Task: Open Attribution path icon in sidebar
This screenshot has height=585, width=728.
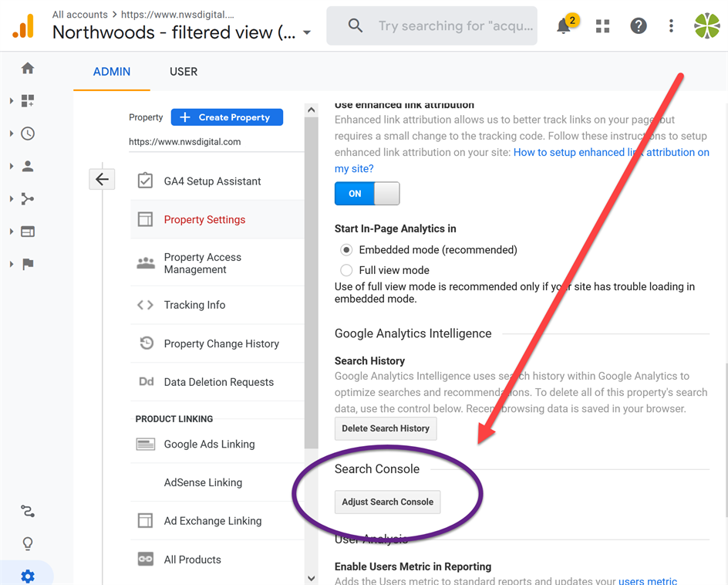Action: (x=28, y=511)
